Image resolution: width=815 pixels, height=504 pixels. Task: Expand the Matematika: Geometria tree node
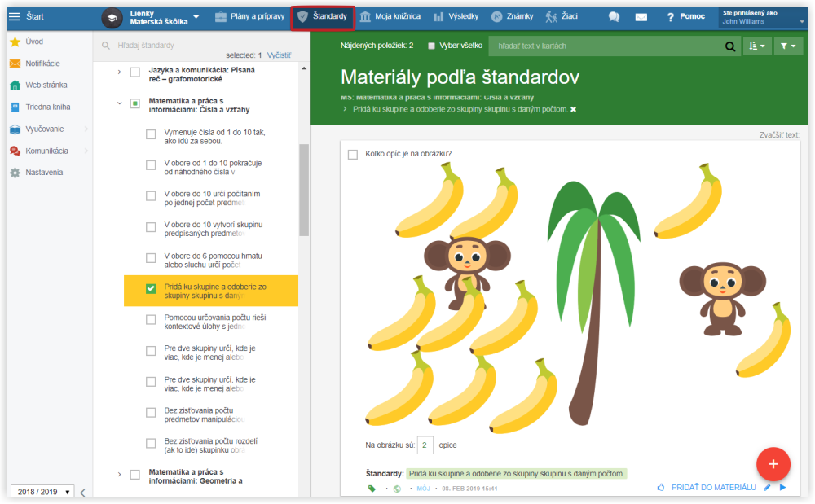pos(119,475)
